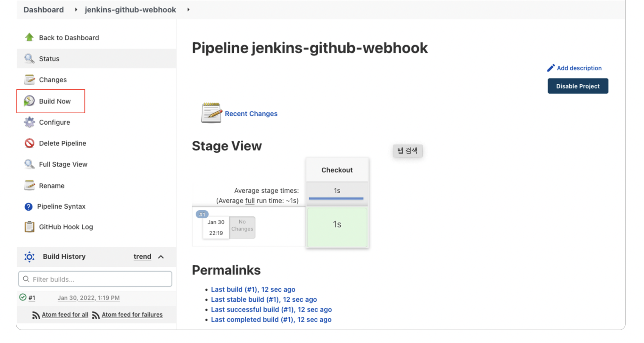Viewport: 644px width, 343px height.
Task: Select Rename in the sidebar
Action: click(52, 186)
